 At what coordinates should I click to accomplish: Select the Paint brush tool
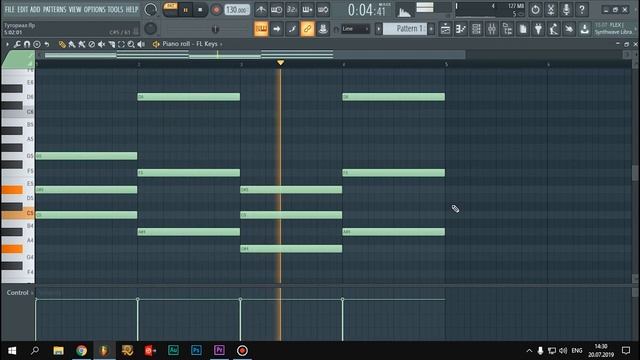click(72, 44)
